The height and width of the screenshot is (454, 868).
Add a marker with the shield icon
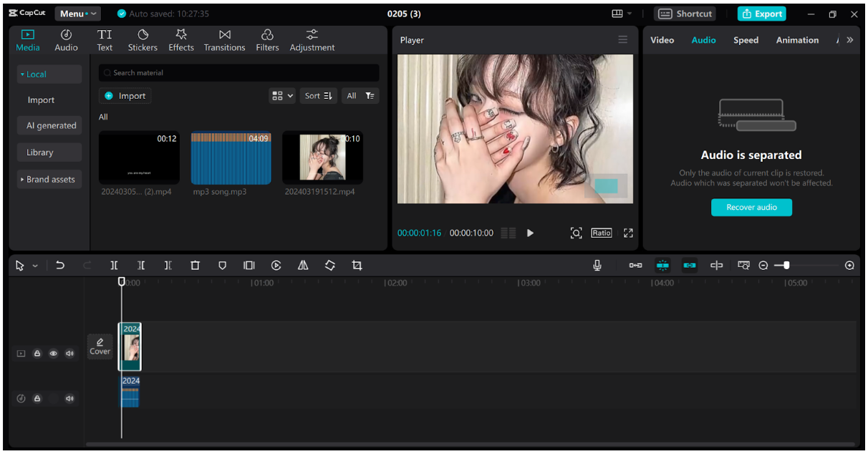coord(222,266)
